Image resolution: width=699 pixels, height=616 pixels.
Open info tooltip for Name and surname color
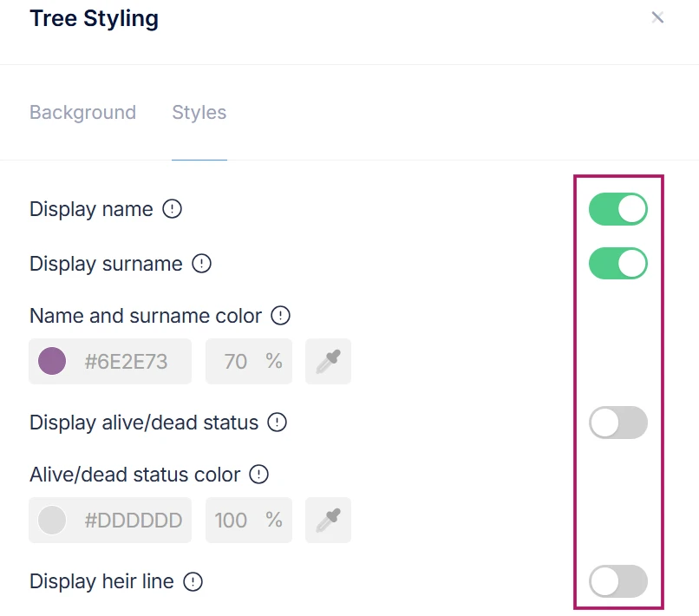tap(281, 316)
